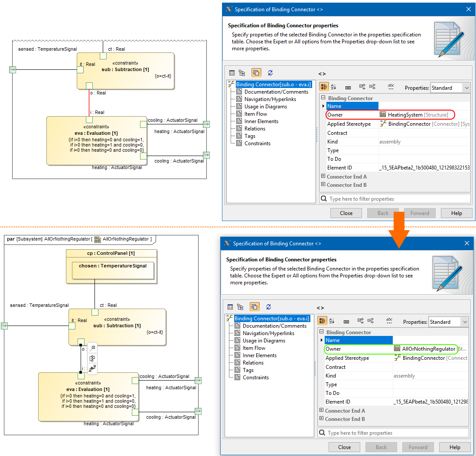Screen dimensions: 476x456
Task: Collapse Binding Connector group in lower dialog
Action: pos(322,332)
